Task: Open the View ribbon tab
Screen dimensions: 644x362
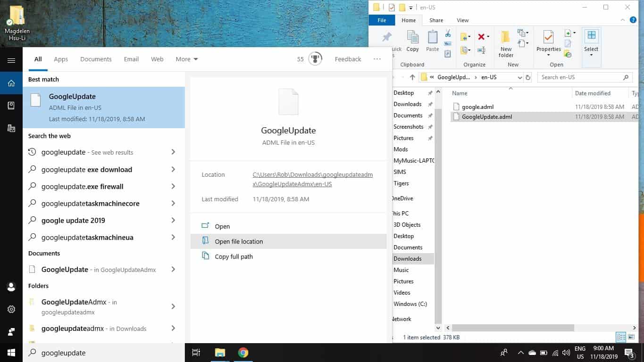Action: click(x=463, y=20)
